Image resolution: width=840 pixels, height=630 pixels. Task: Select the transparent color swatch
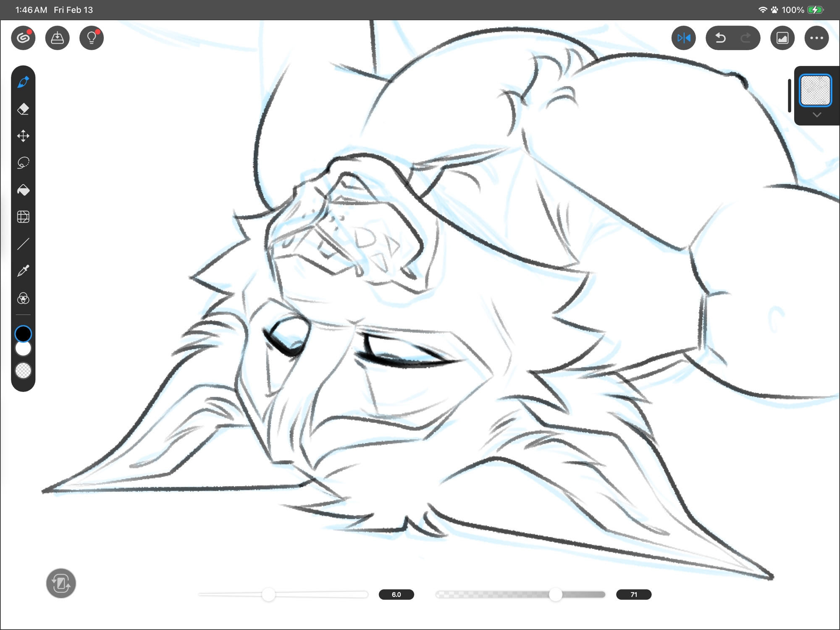click(x=23, y=370)
